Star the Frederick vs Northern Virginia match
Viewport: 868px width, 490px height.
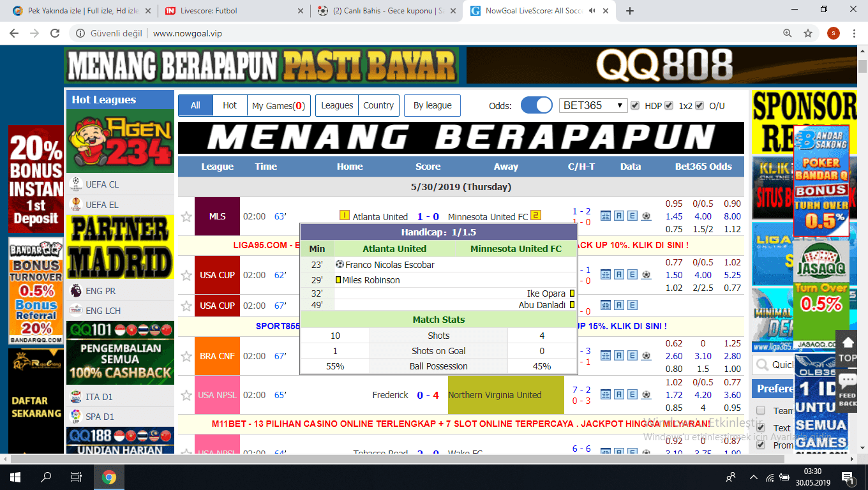point(186,395)
